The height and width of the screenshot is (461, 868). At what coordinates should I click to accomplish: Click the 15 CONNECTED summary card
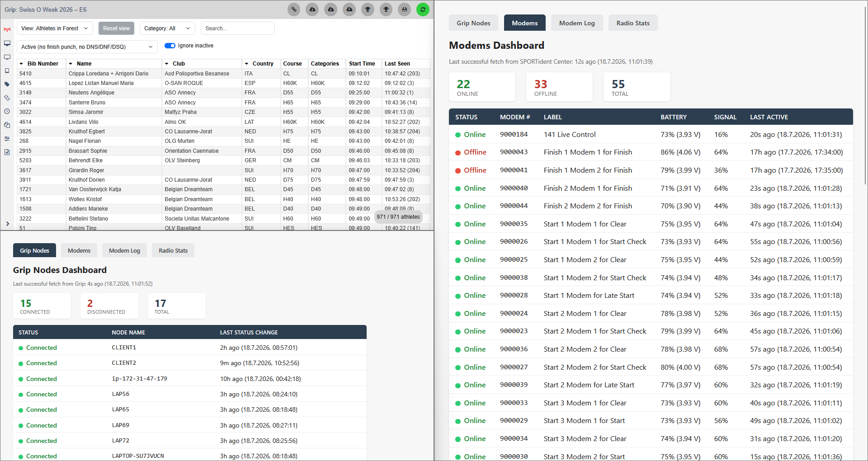tap(42, 306)
